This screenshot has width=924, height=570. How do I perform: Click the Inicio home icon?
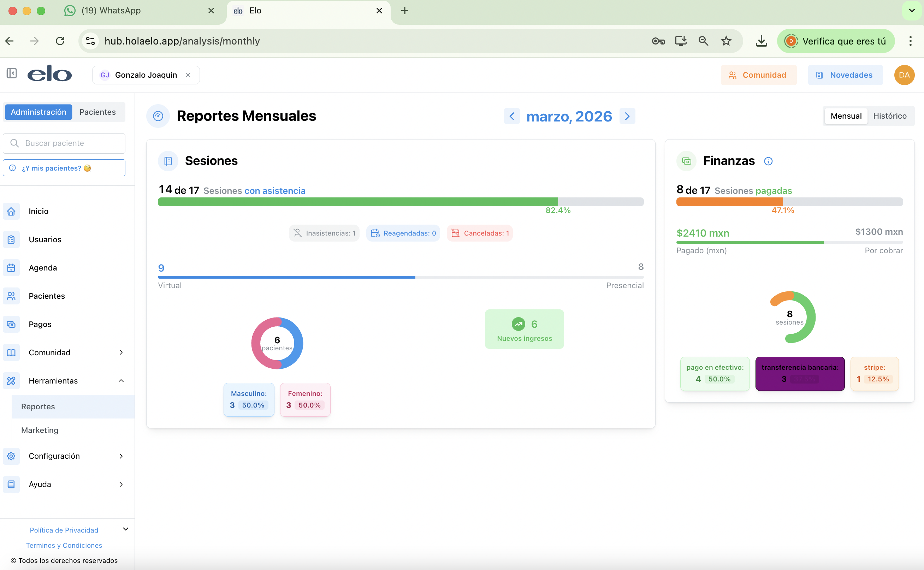pos(11,211)
